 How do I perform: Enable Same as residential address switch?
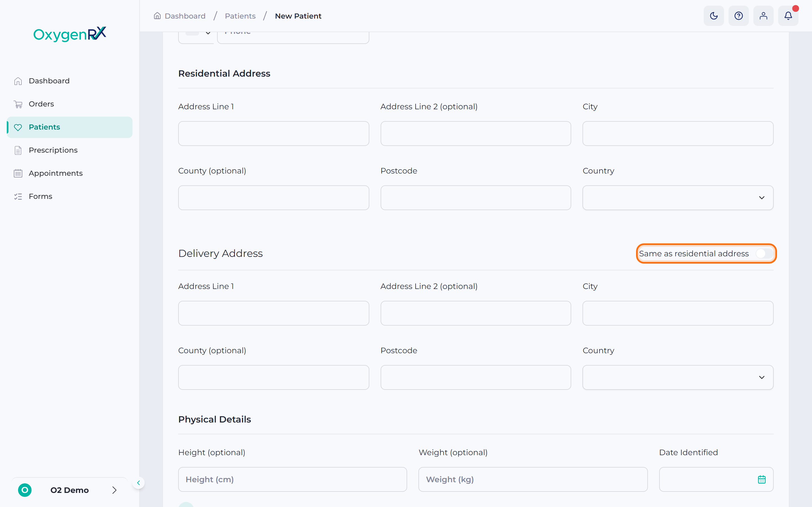[x=764, y=253]
